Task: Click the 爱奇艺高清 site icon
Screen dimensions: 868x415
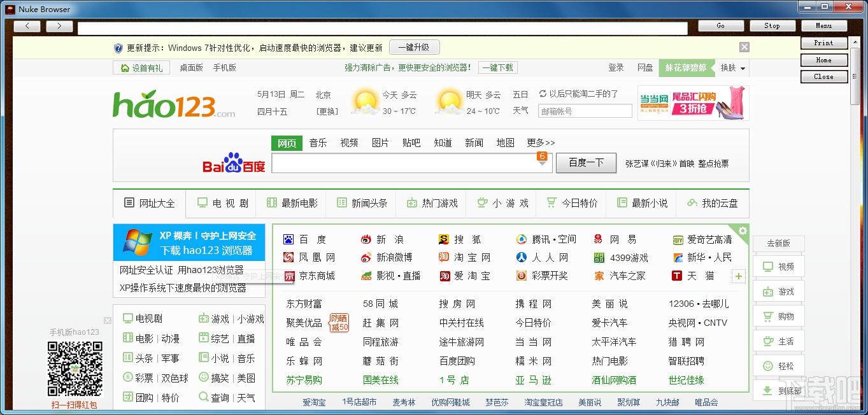Action: point(678,239)
